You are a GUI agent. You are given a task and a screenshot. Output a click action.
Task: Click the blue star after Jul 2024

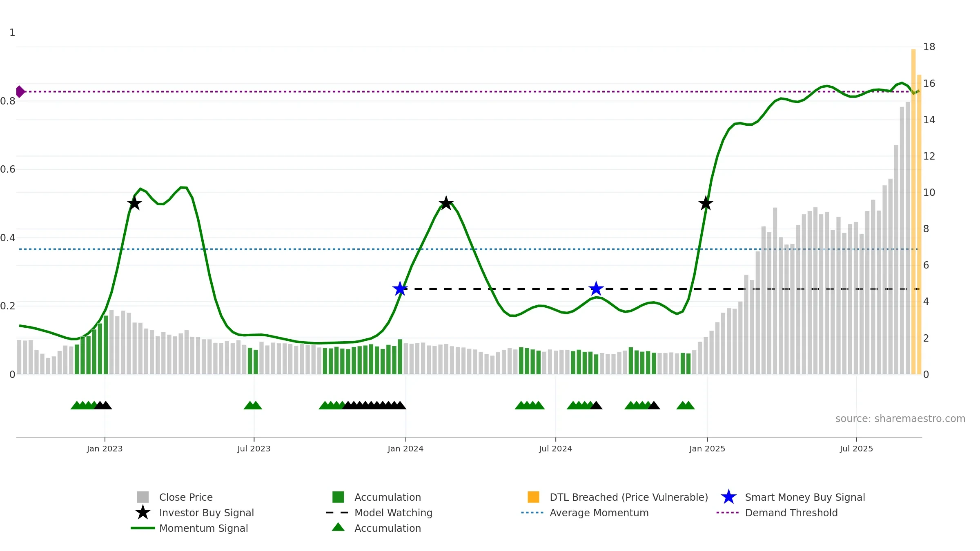[596, 289]
